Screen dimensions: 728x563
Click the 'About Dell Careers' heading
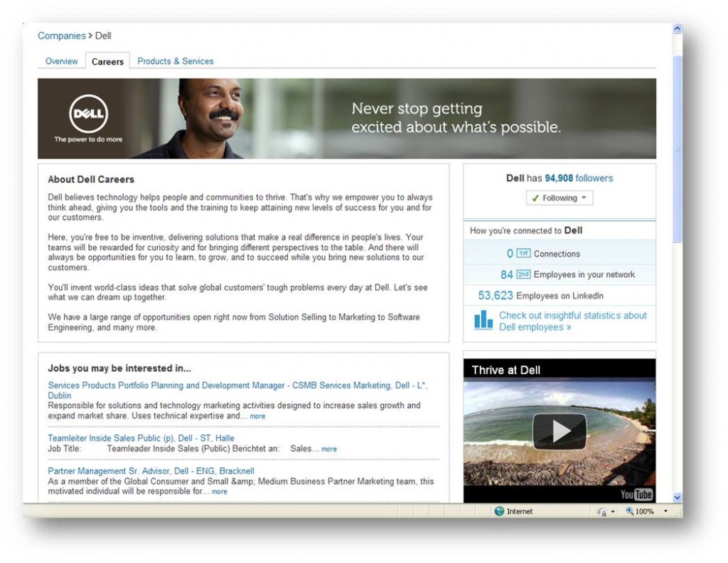[x=91, y=180]
